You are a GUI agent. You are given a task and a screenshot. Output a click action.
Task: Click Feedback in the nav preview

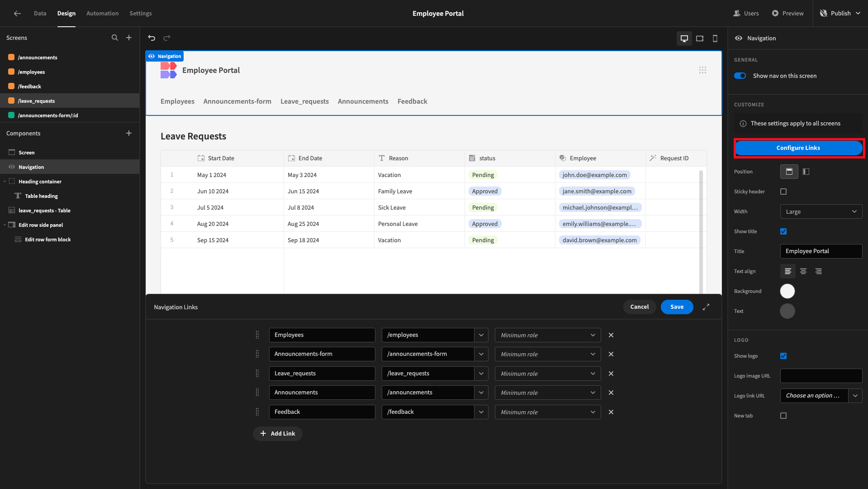pyautogui.click(x=413, y=101)
